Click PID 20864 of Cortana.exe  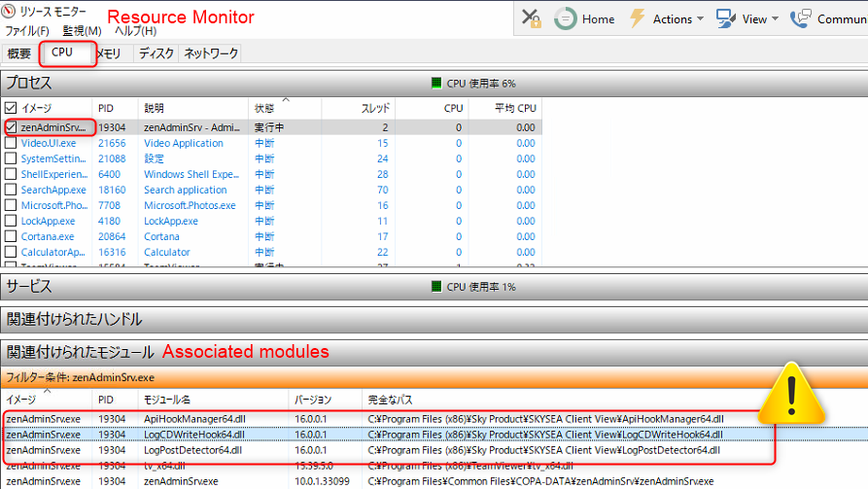point(112,236)
